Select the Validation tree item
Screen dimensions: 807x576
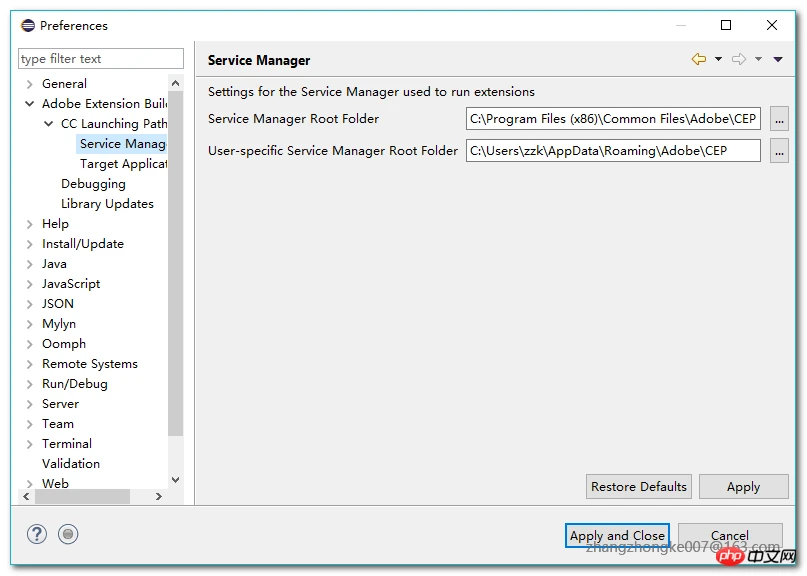point(71,464)
